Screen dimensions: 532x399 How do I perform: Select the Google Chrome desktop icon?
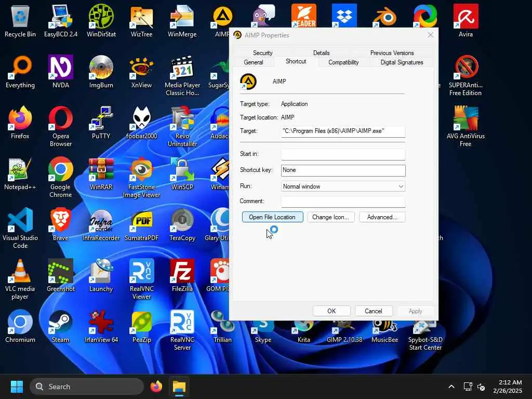click(61, 178)
